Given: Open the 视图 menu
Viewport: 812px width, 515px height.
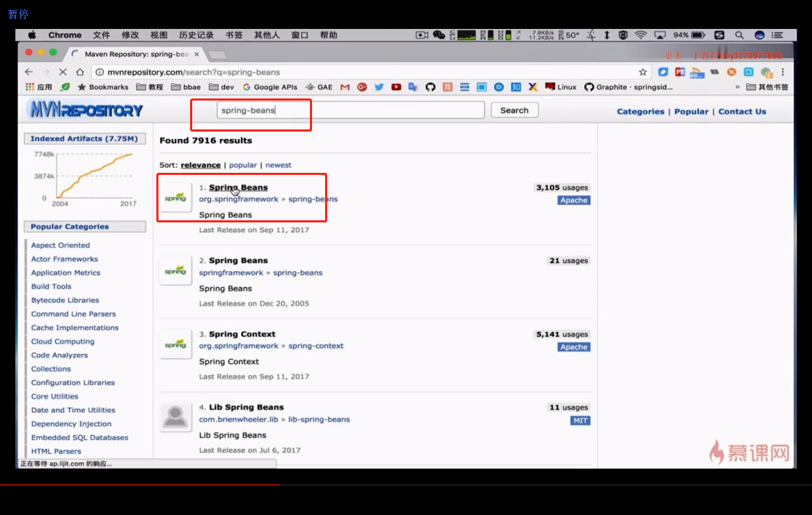Looking at the screenshot, I should (158, 34).
